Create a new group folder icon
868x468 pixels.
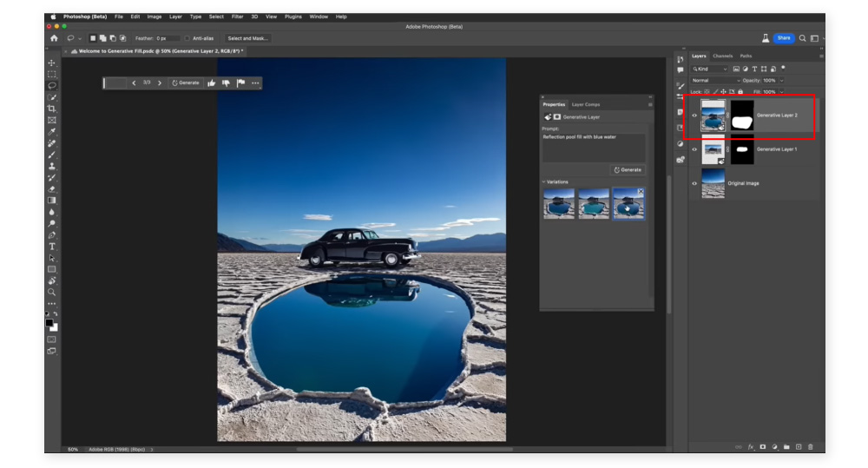coord(786,447)
